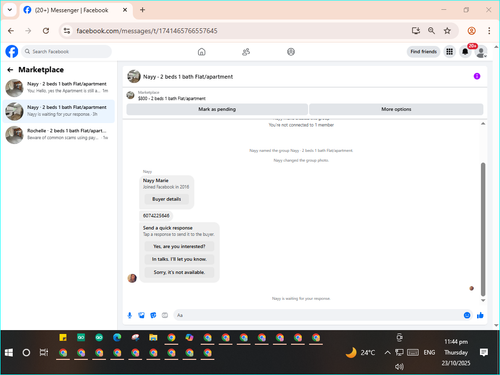Send quick response 'Sorry, it's not available.'
The height and width of the screenshot is (375, 500).
pos(179,272)
